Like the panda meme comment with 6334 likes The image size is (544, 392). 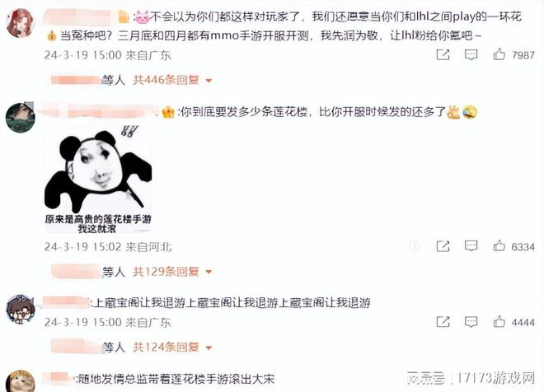499,245
